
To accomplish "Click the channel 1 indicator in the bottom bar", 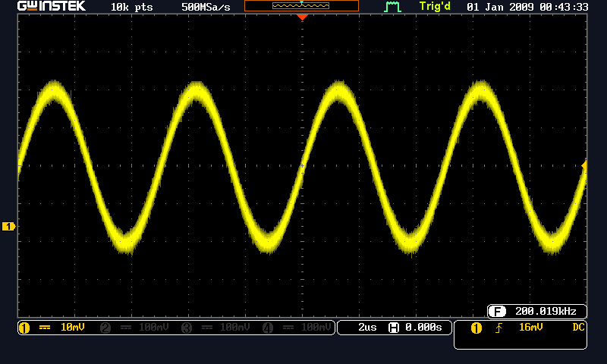I will click(24, 328).
